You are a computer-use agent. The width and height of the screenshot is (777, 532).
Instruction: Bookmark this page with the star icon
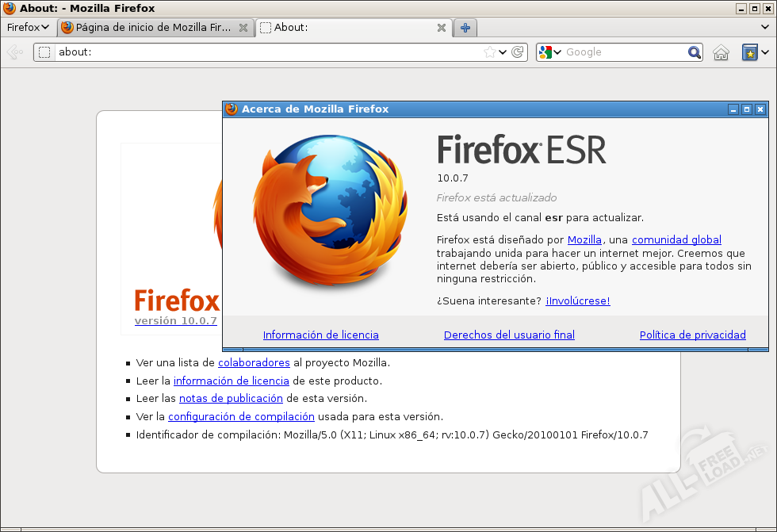pos(490,52)
